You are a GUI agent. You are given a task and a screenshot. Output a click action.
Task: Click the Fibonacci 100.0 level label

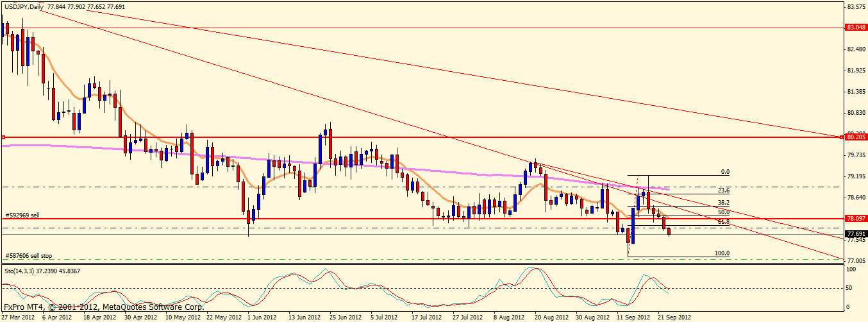[x=722, y=253]
